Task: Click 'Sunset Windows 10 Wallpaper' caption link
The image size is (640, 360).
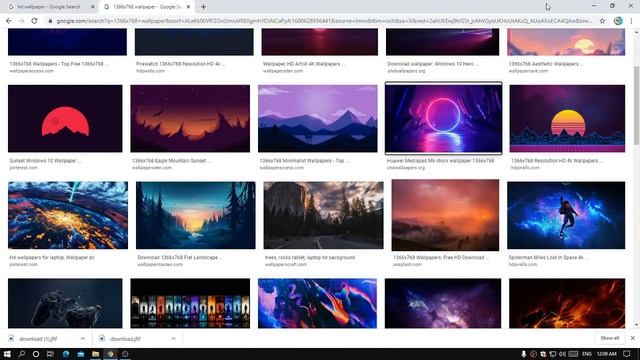Action: click(45, 161)
